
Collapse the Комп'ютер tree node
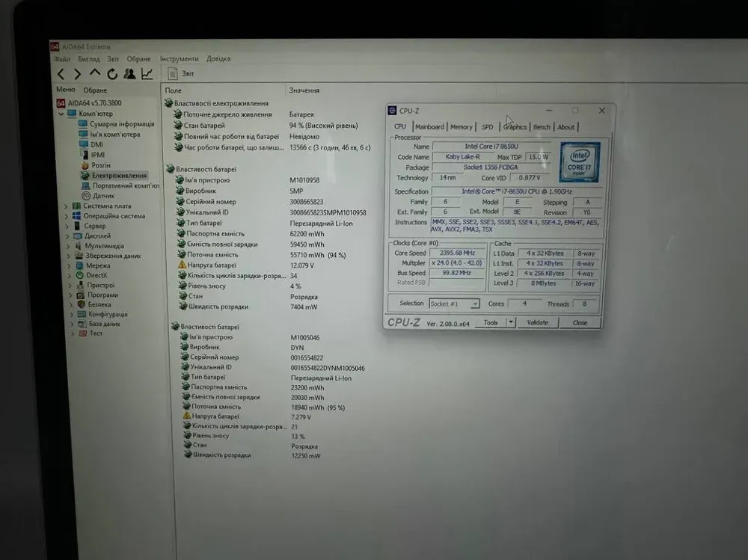[x=61, y=114]
